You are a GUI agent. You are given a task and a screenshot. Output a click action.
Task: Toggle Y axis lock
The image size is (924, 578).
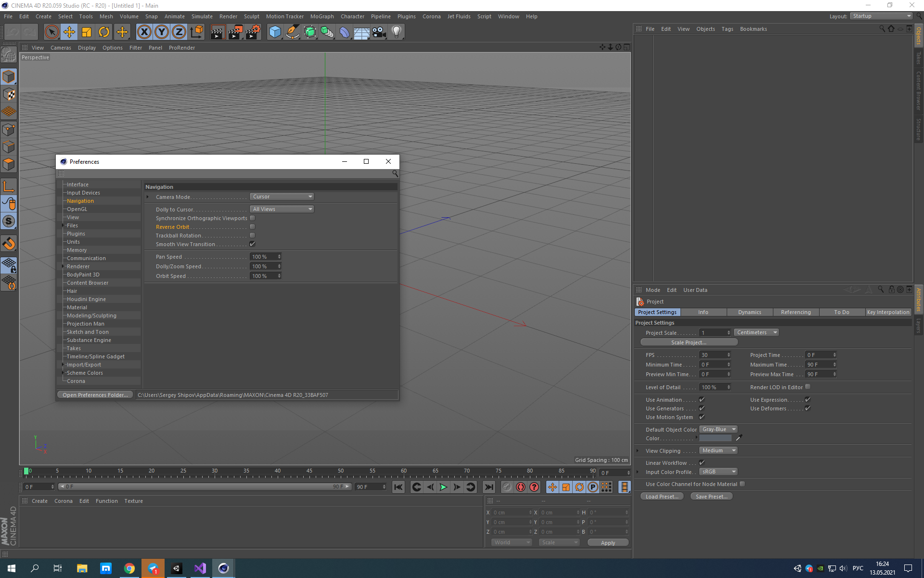(x=162, y=32)
